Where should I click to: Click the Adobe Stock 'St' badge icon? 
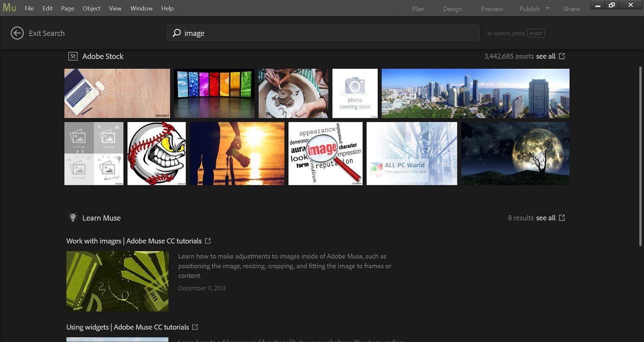pos(73,56)
